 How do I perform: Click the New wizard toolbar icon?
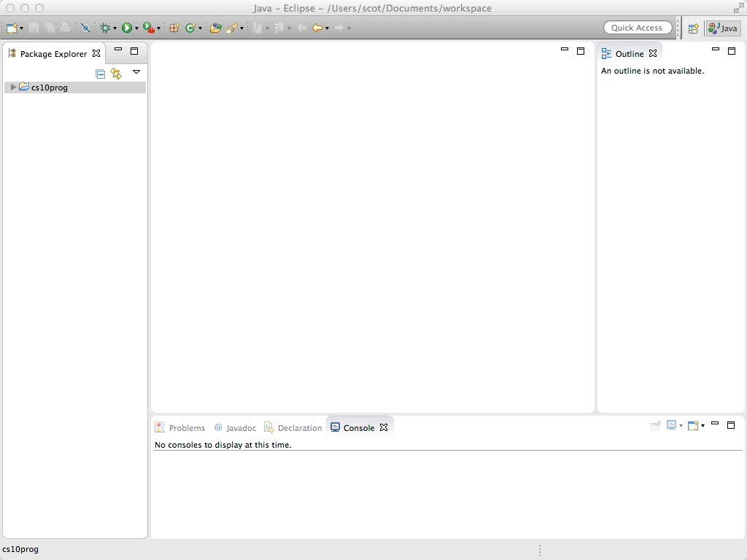click(x=12, y=28)
